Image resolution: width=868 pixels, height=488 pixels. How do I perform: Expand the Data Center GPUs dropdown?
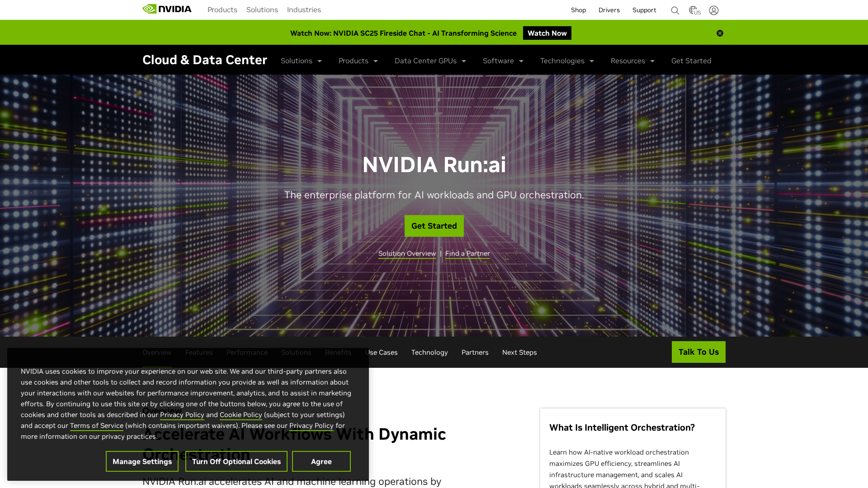tap(429, 61)
